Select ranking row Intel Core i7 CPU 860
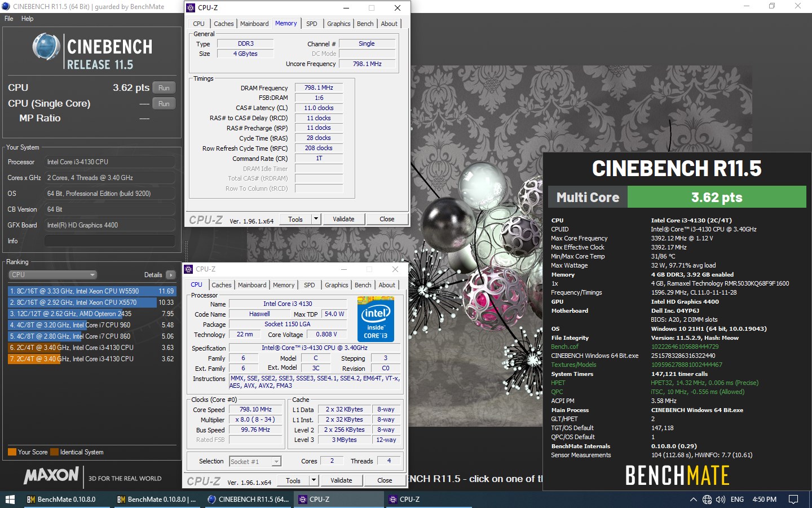The height and width of the screenshot is (508, 812). [92, 336]
